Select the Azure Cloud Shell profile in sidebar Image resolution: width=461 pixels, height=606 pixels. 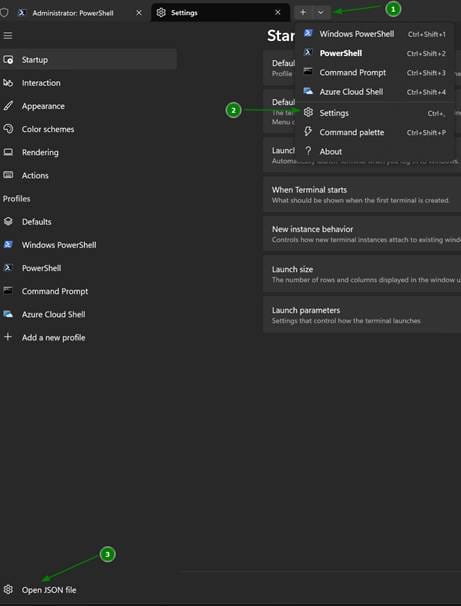[88, 314]
